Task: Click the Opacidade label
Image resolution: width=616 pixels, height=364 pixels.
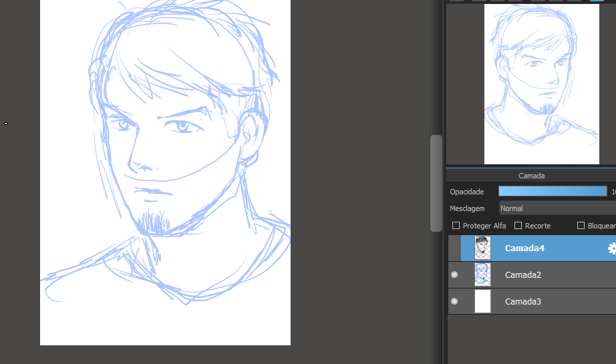Action: [x=467, y=192]
